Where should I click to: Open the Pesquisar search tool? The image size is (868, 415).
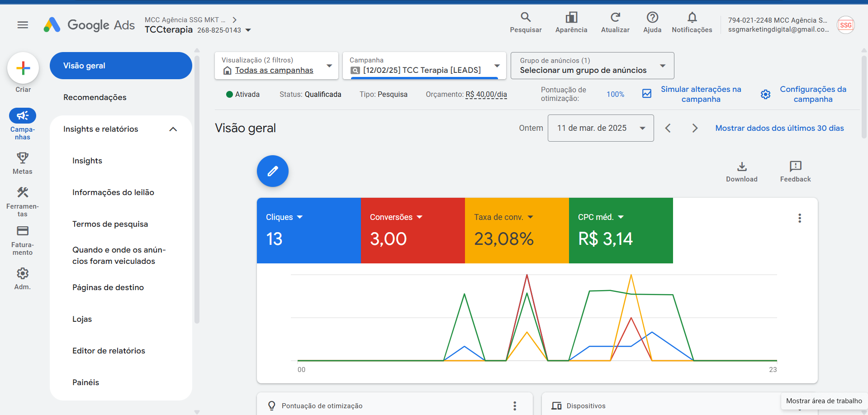coord(526,23)
